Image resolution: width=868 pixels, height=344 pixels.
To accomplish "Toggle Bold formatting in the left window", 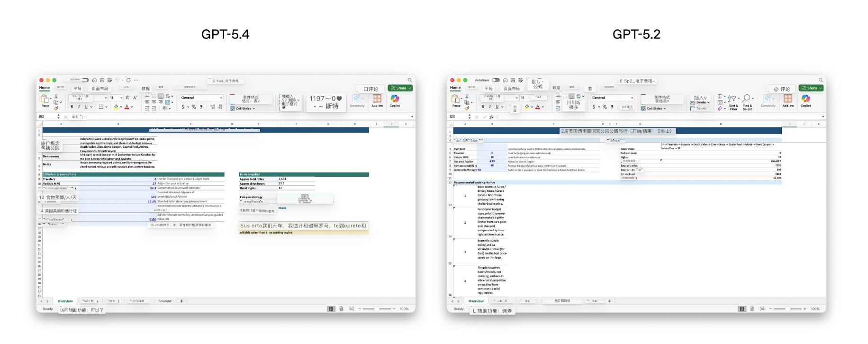I will 72,107.
